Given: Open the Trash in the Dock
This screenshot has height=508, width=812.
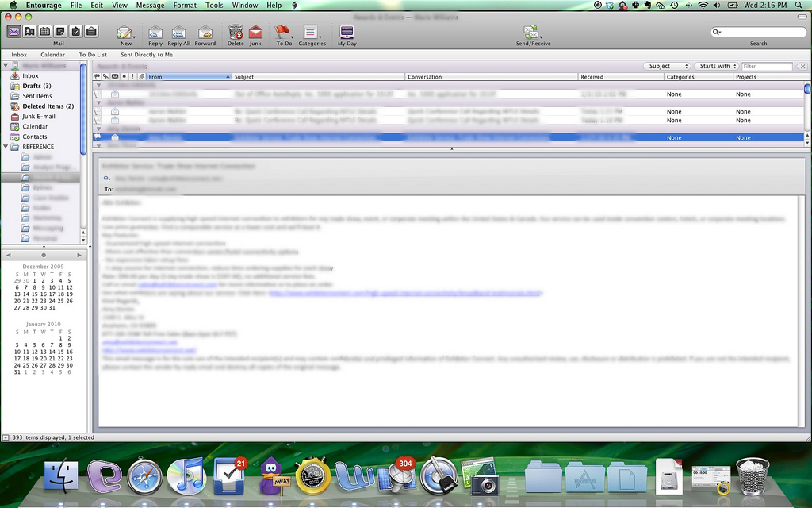Looking at the screenshot, I should (753, 476).
